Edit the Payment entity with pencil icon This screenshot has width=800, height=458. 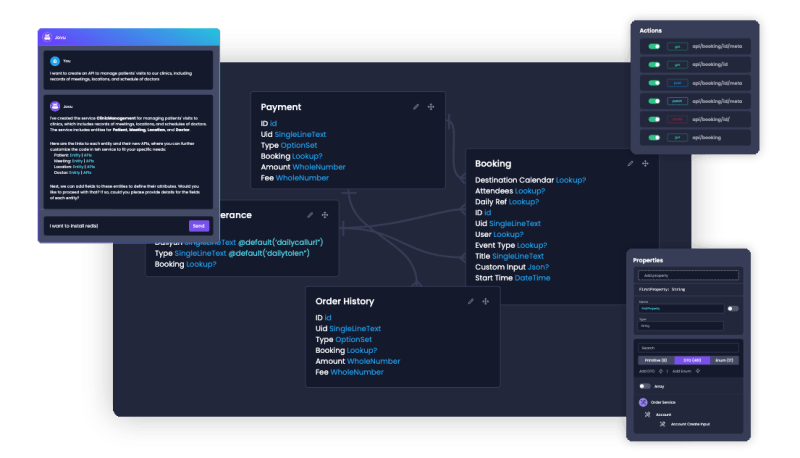click(x=416, y=107)
